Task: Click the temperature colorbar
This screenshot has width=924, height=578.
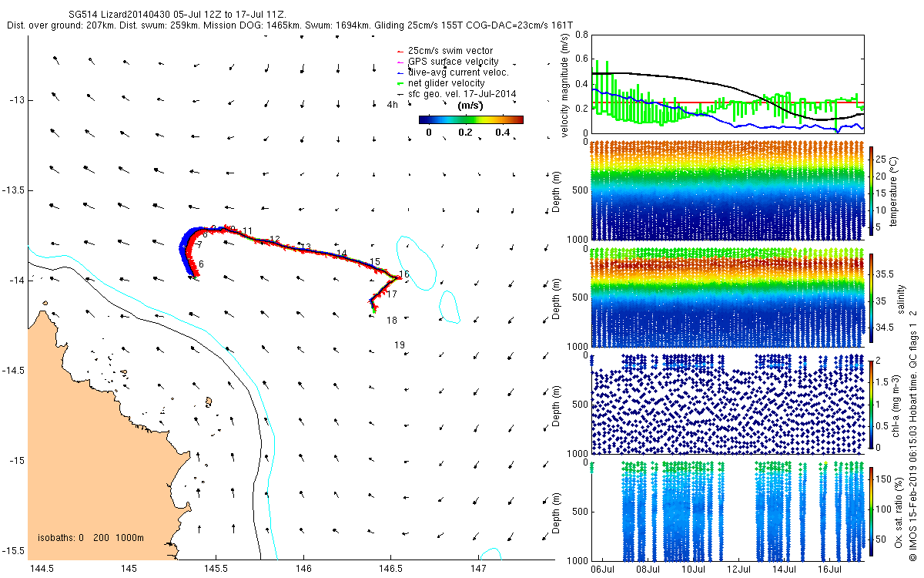Action: pyautogui.click(x=872, y=191)
